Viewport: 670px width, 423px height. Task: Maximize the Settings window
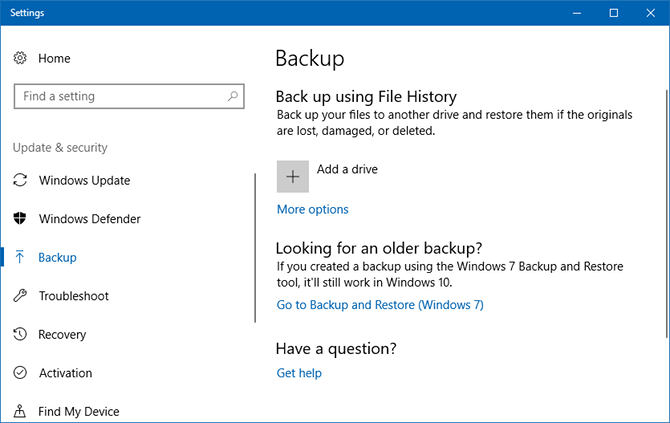coord(614,13)
